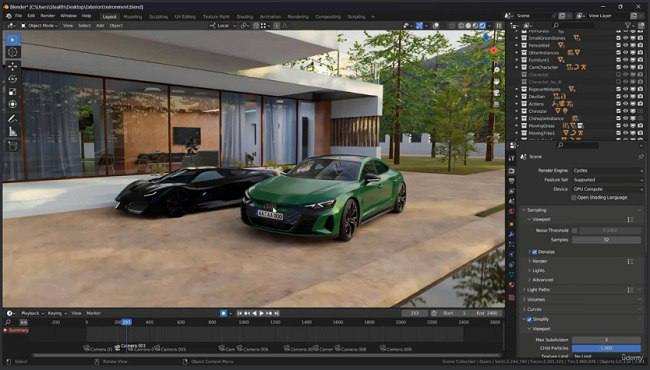The image size is (650, 370).
Task: Select the Annotate pencil tool
Action: tap(12, 118)
